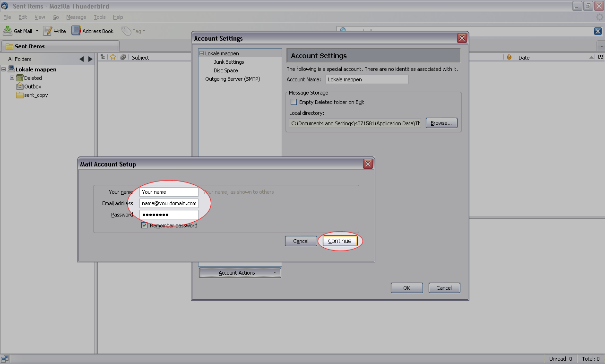
Task: Open the Address Book icon
Action: pyautogui.click(x=76, y=31)
